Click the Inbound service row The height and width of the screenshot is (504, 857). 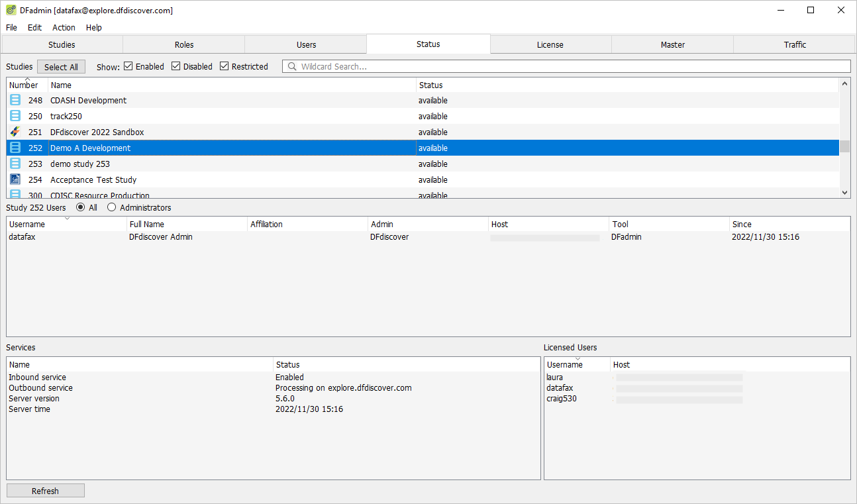274,377
